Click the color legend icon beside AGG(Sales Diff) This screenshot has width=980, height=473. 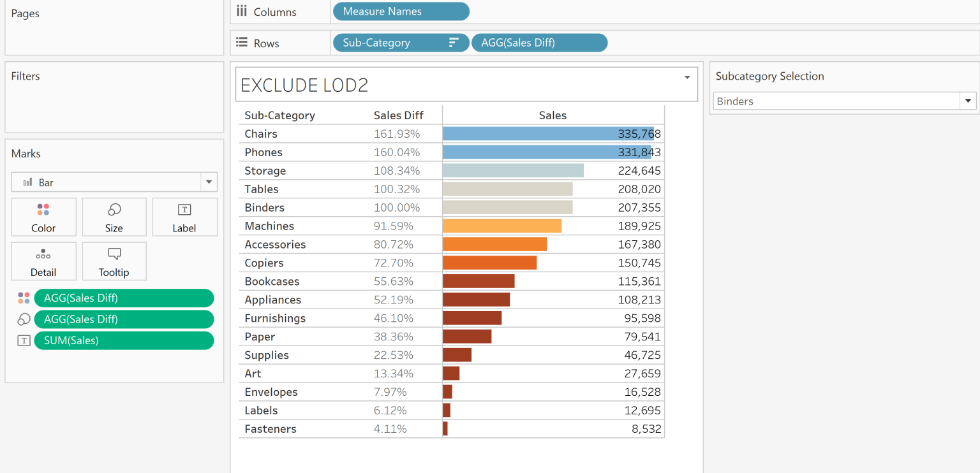pyautogui.click(x=24, y=298)
